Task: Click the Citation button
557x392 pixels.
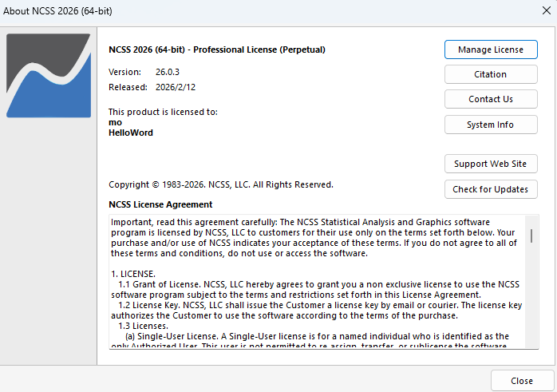Action: 491,74
